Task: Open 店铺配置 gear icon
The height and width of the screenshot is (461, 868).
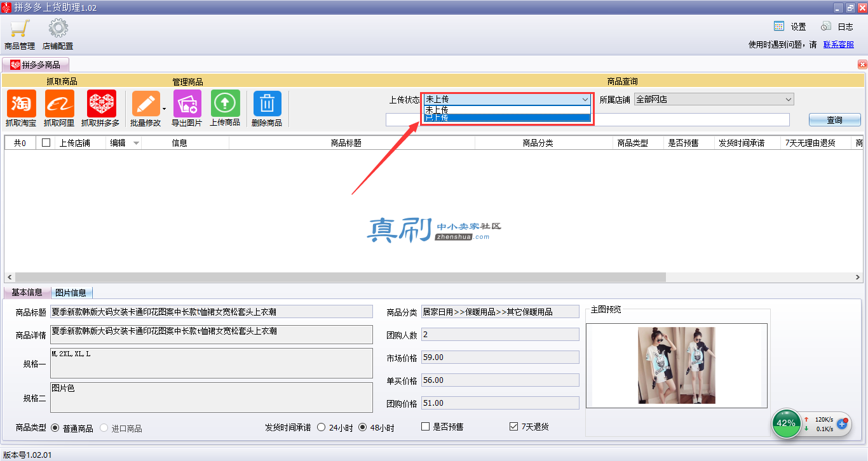Action: coord(58,29)
